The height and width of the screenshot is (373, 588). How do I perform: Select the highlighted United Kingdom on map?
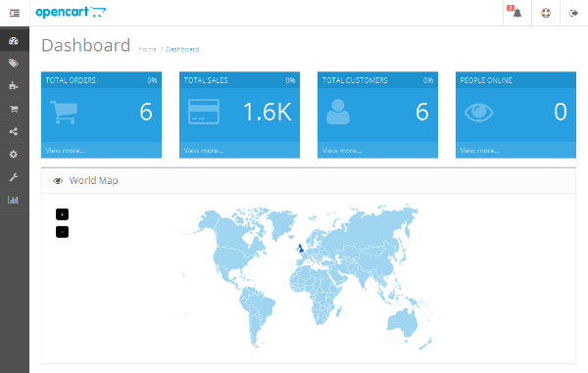[x=301, y=249]
